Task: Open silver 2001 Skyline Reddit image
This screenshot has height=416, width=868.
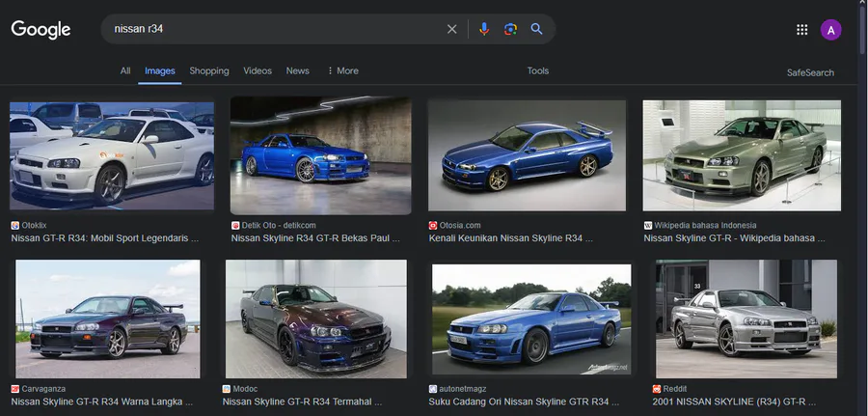Action: 746,319
